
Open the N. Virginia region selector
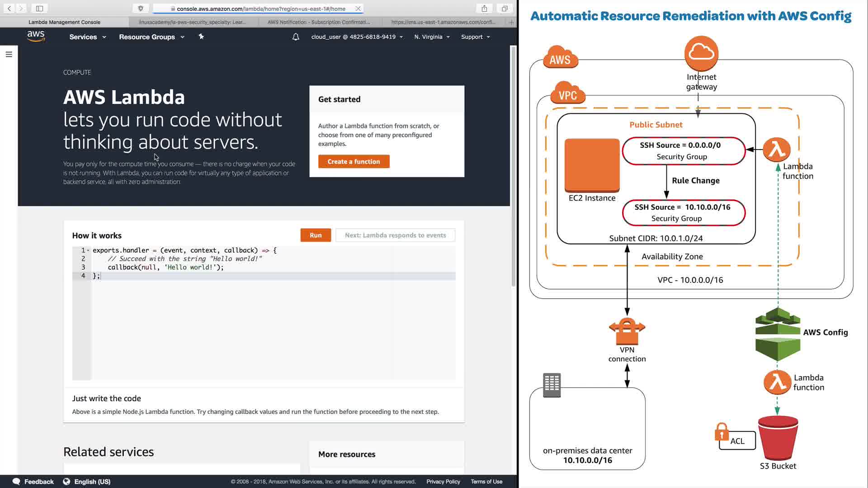tap(432, 37)
